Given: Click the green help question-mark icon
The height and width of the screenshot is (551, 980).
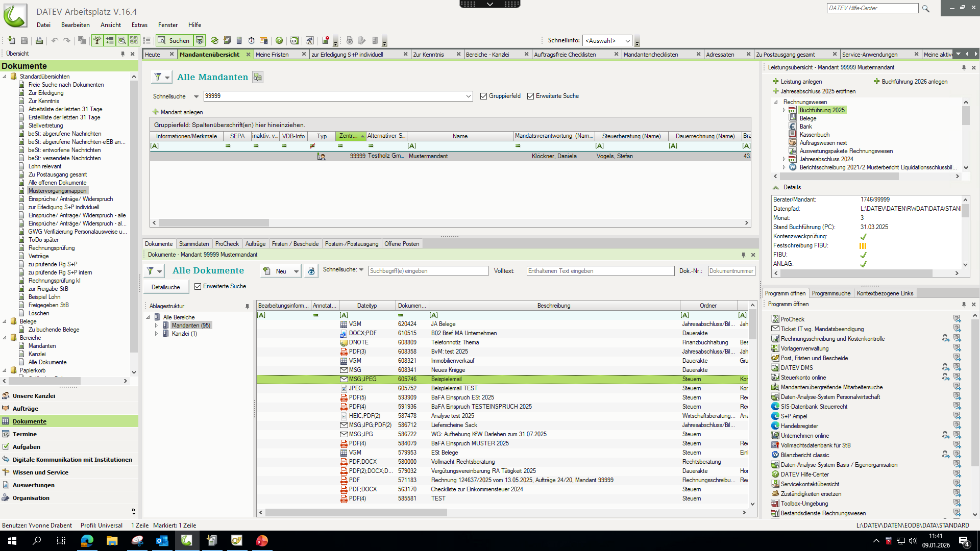Looking at the screenshot, I should pyautogui.click(x=279, y=40).
